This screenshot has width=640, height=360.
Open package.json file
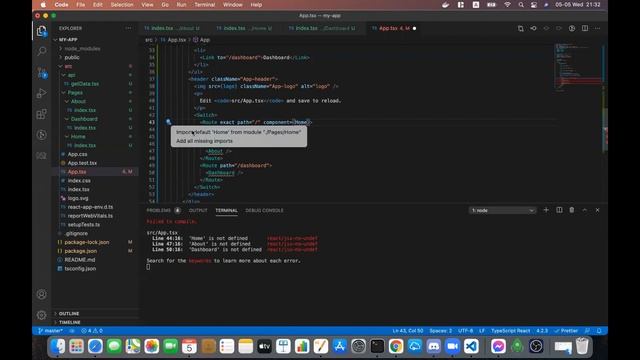(80, 251)
